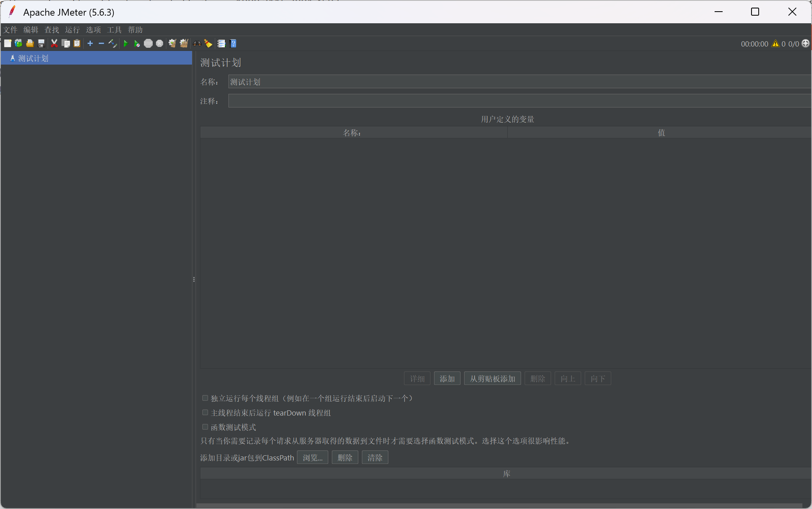Viewport: 812px width, 509px height.
Task: Start the test with green play icon
Action: 126,43
